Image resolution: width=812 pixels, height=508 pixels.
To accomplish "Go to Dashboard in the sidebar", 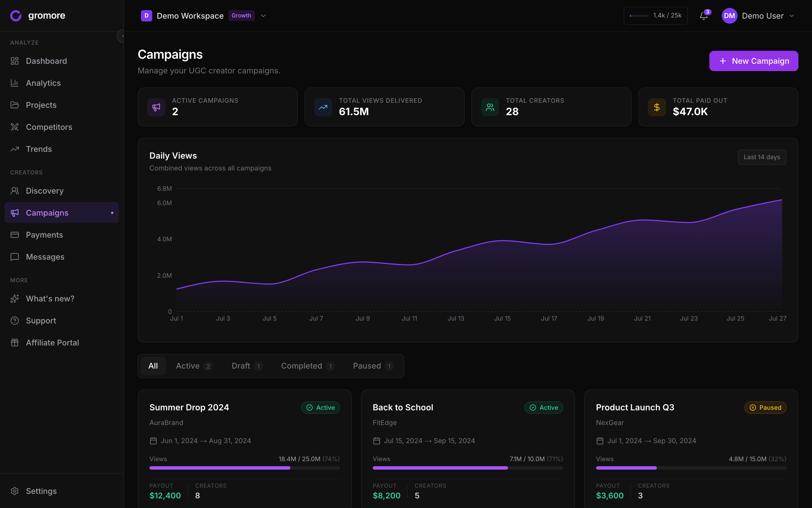I will (62, 61).
